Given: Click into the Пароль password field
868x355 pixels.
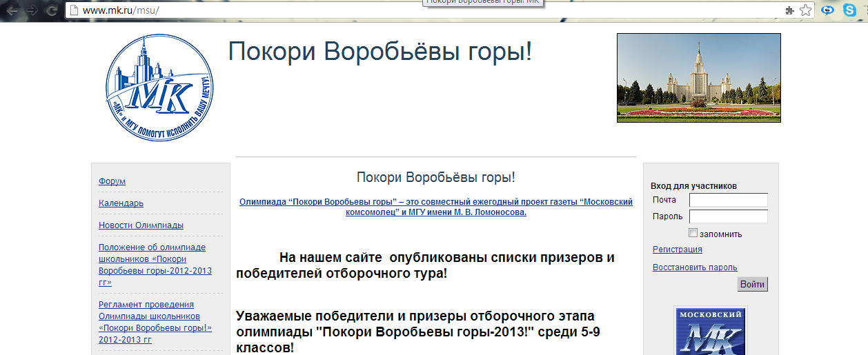Looking at the screenshot, I should tap(729, 216).
